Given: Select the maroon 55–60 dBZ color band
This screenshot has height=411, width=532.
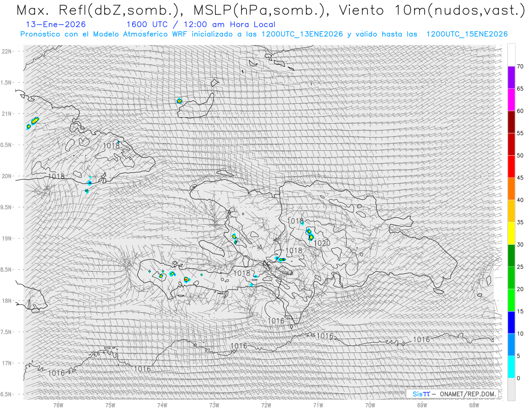Looking at the screenshot, I should (x=511, y=122).
